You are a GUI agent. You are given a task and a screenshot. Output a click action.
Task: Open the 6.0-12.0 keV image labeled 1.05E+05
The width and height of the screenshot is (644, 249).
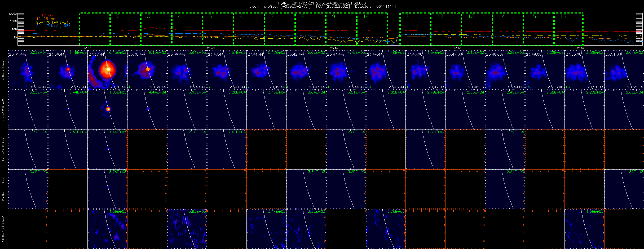[107, 109]
